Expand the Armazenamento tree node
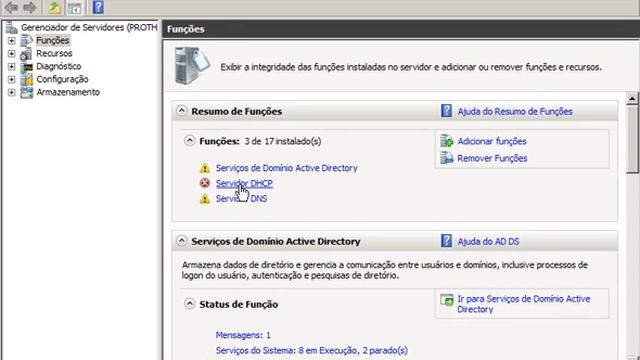The height and width of the screenshot is (360, 640). (11, 93)
